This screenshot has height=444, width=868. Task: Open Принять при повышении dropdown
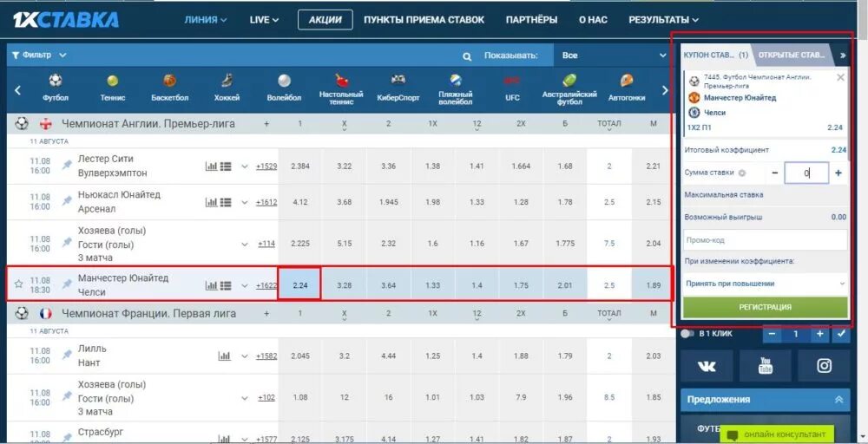tap(766, 284)
